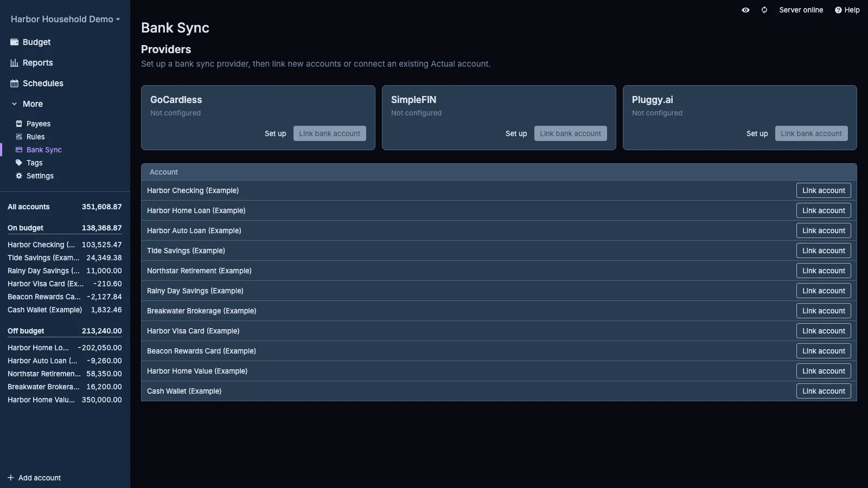Click the Rules icon in sidebar
This screenshot has width=868, height=488.
pyautogui.click(x=19, y=137)
